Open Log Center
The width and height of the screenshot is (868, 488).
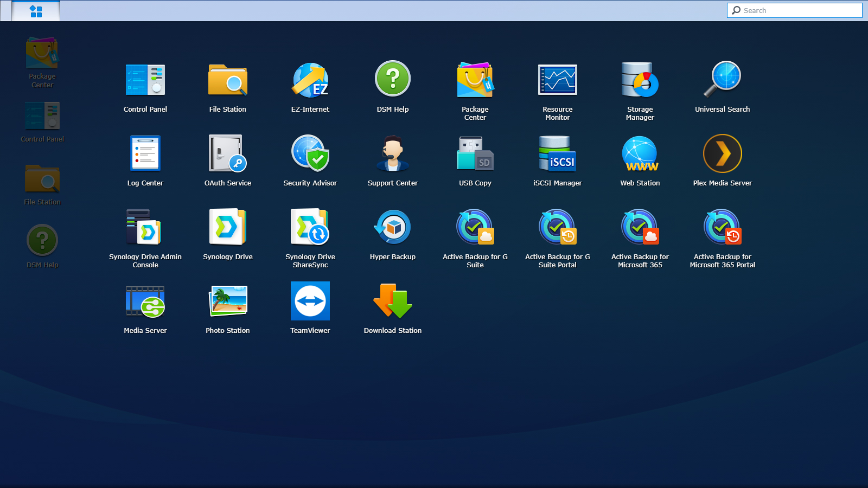click(145, 161)
